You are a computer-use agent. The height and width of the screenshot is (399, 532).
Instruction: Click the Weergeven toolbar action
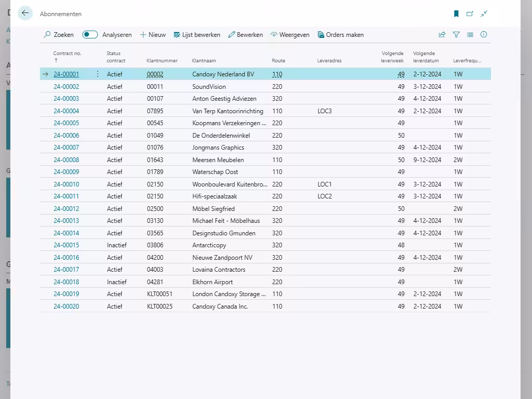290,35
